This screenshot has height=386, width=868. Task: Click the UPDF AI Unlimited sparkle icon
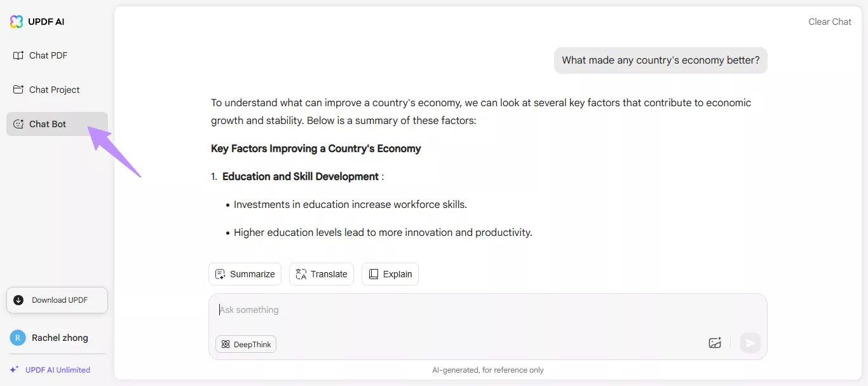pos(14,369)
